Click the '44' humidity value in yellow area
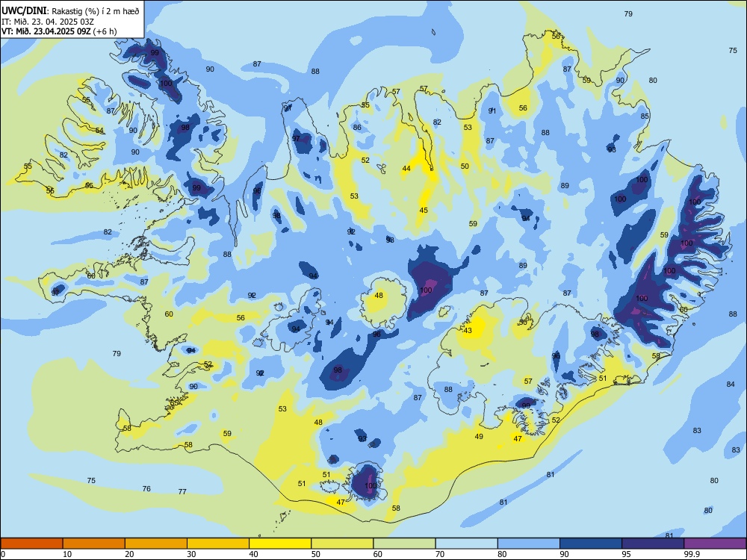The height and width of the screenshot is (560, 747). (x=406, y=169)
